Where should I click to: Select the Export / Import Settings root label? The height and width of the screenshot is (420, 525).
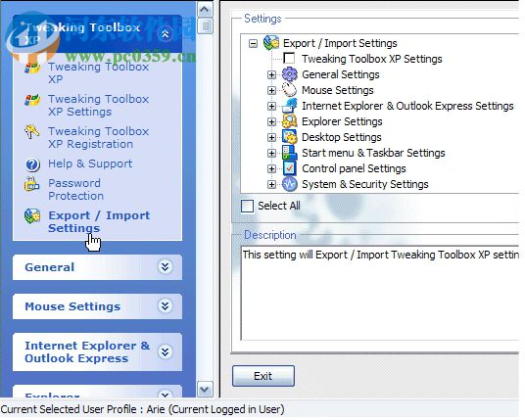click(x=340, y=43)
